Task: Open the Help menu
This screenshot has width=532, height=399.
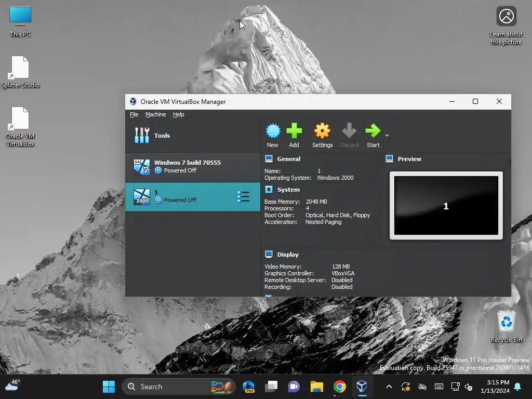Action: 179,114
